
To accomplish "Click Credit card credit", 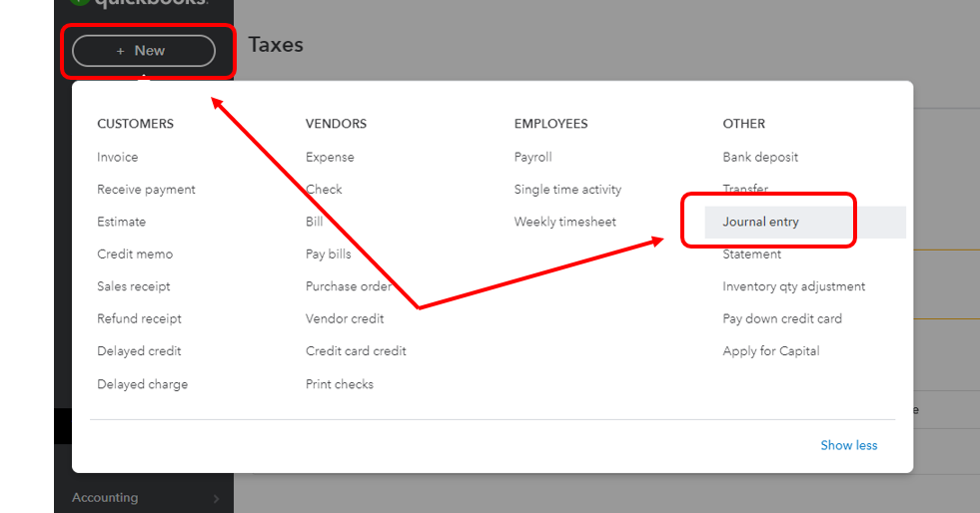I will 357,350.
